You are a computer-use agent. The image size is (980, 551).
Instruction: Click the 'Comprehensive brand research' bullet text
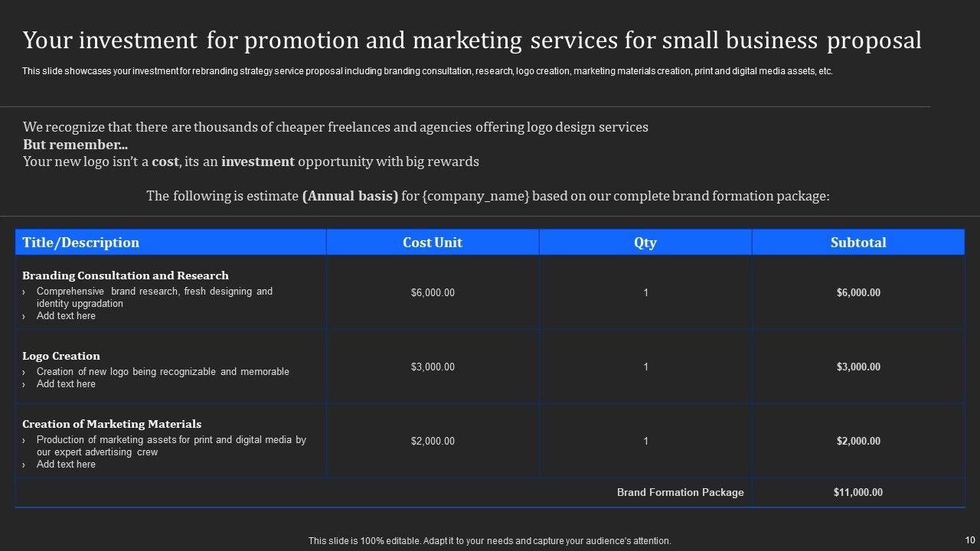point(155,297)
